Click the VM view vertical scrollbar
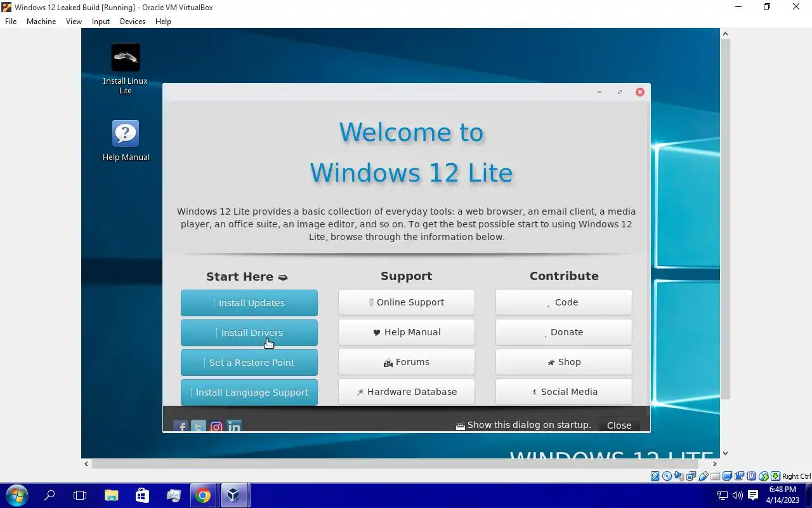The image size is (812, 508). (725, 219)
